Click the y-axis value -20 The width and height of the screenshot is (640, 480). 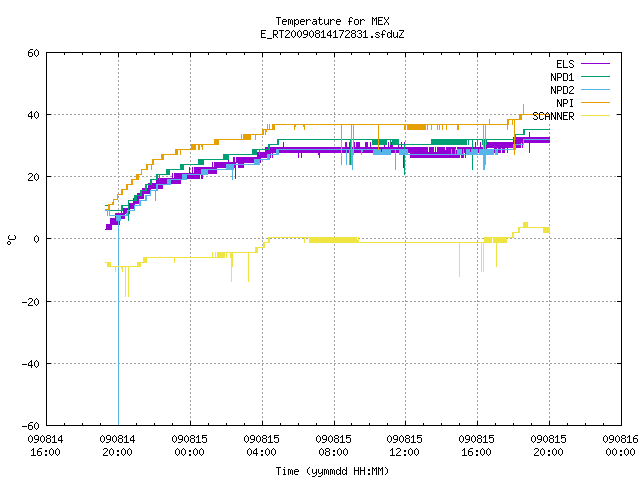click(x=31, y=302)
